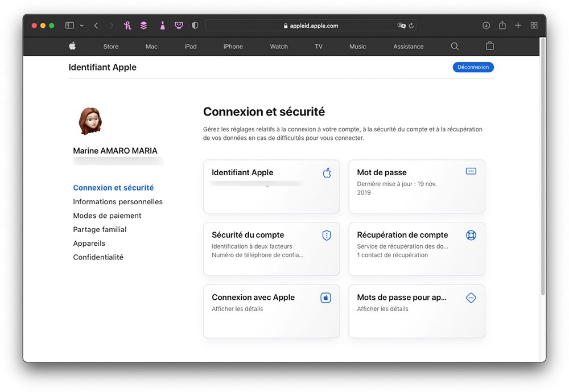Select Informations personnelles in the sidebar
This screenshot has width=569, height=392.
[118, 201]
